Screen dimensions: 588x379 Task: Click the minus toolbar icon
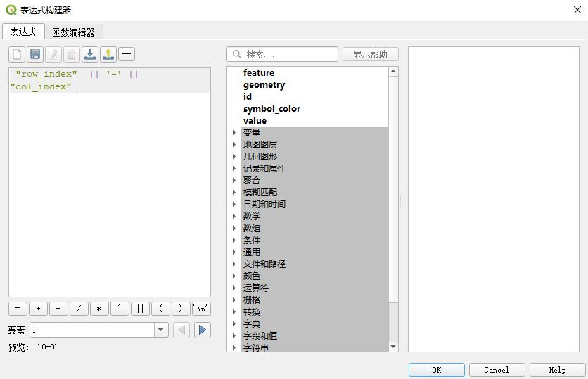click(x=127, y=54)
